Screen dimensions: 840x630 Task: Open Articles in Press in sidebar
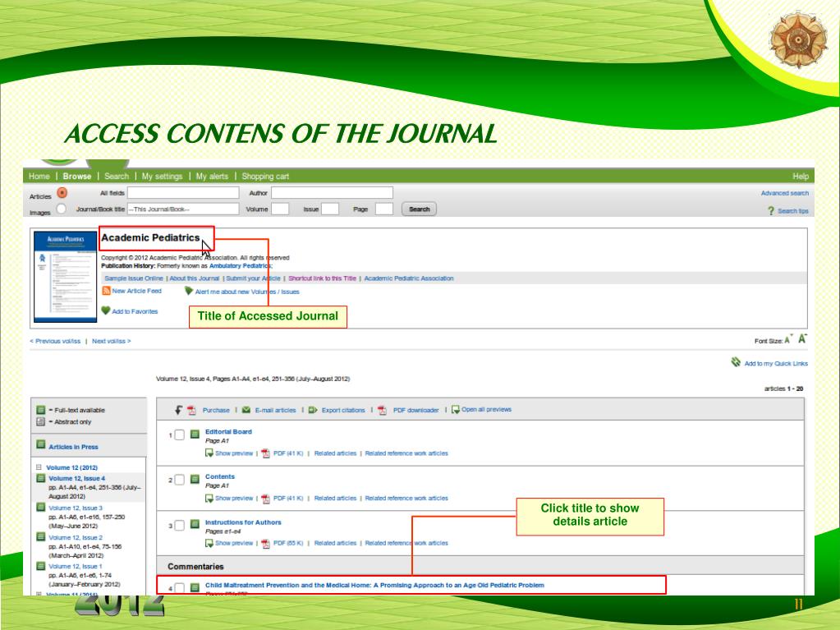coord(73,447)
